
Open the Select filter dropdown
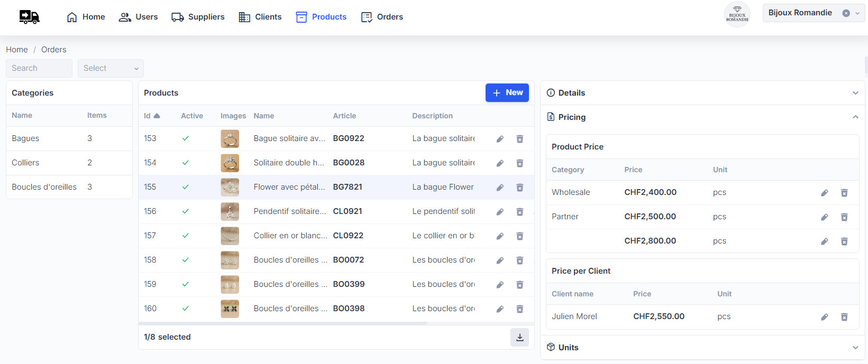(111, 68)
